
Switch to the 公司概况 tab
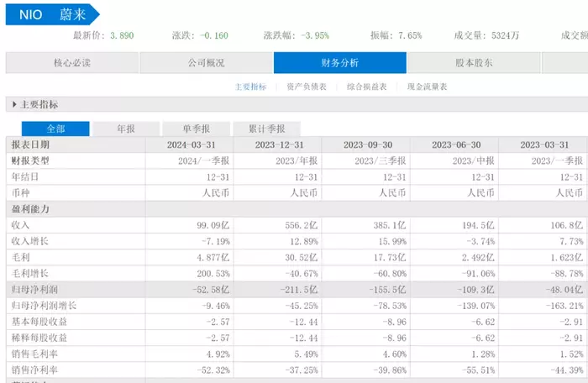[x=206, y=63]
